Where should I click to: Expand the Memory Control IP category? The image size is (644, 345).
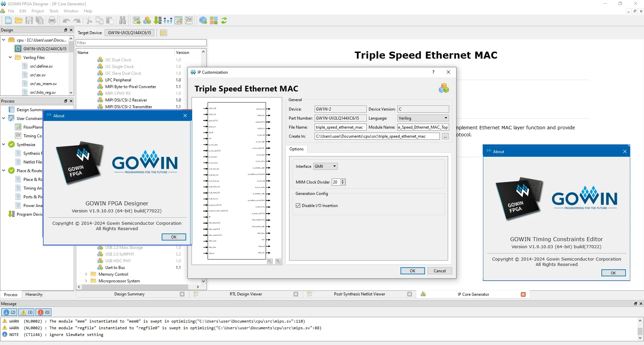click(x=86, y=274)
